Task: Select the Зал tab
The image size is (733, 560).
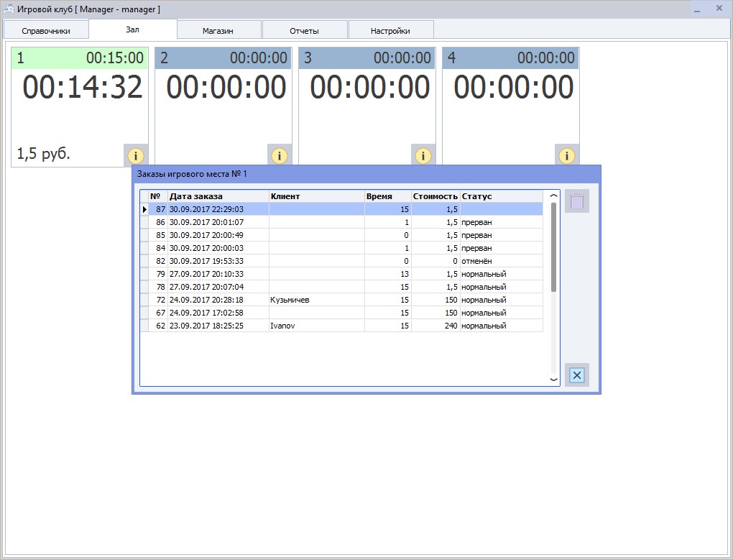Action: point(132,29)
